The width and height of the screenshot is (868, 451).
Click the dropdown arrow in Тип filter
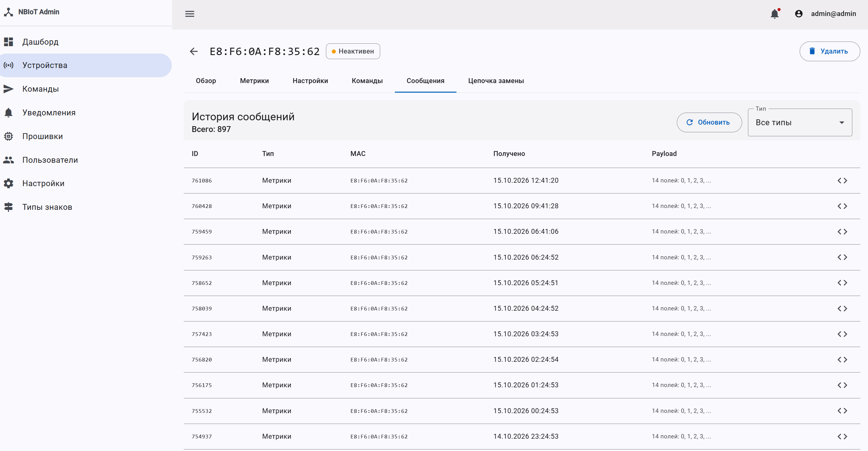click(x=842, y=123)
